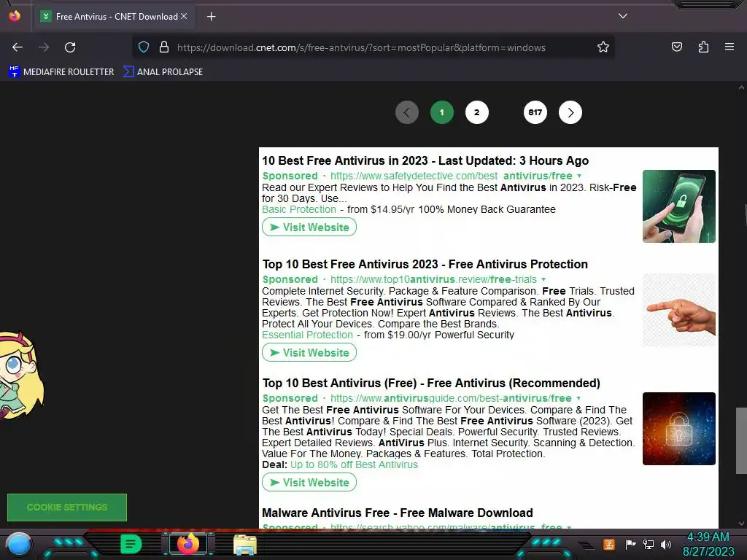Open the Pocket save icon

pyautogui.click(x=676, y=47)
